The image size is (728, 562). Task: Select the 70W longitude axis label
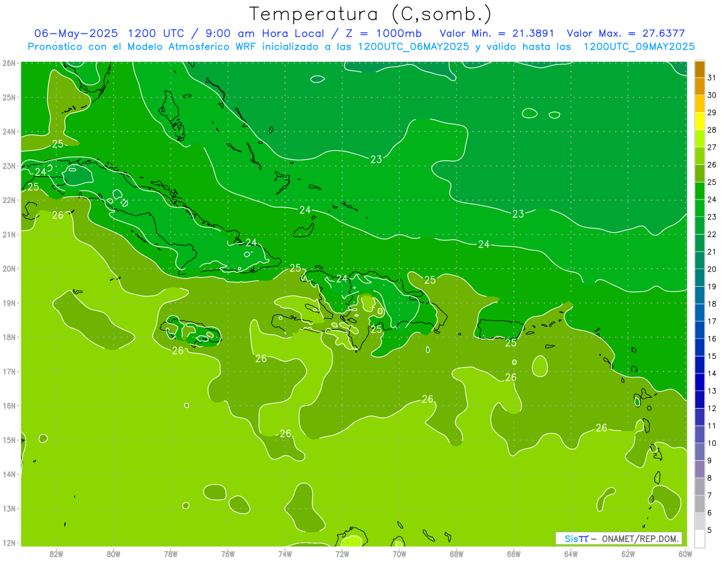[x=399, y=554]
